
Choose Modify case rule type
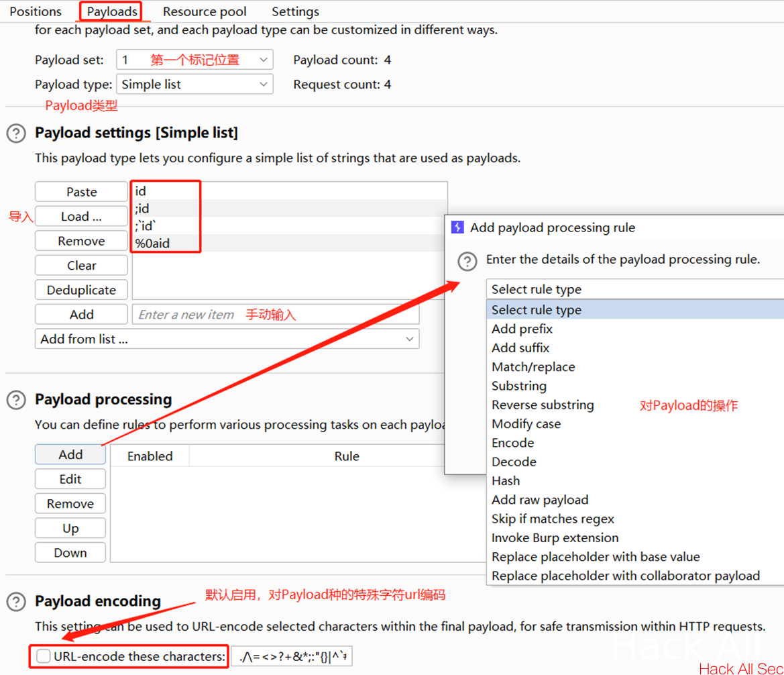click(x=635, y=424)
